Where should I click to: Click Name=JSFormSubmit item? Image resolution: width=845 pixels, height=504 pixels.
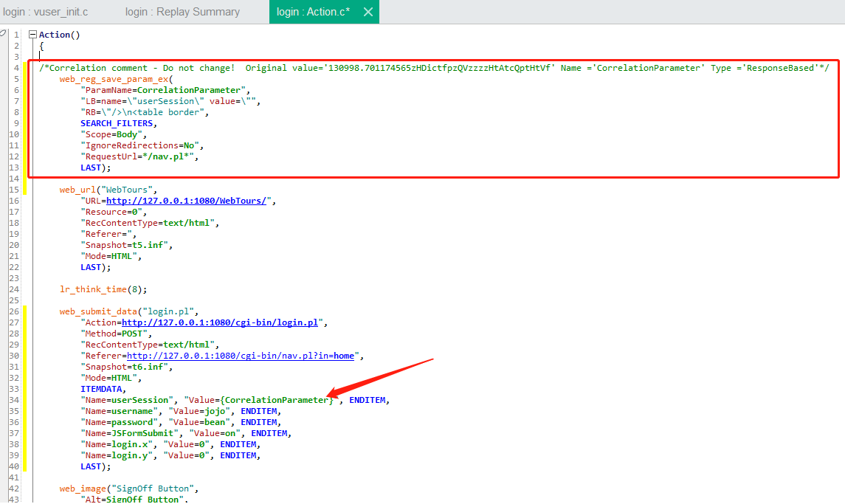pos(129,433)
